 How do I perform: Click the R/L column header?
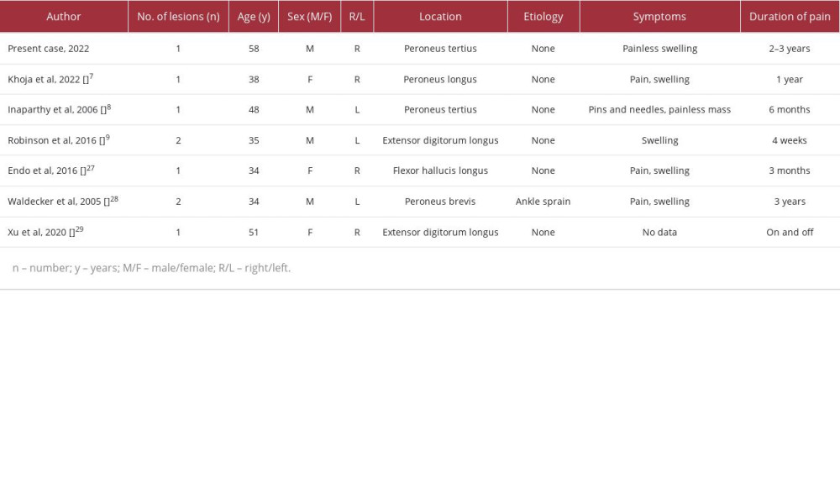357,17
